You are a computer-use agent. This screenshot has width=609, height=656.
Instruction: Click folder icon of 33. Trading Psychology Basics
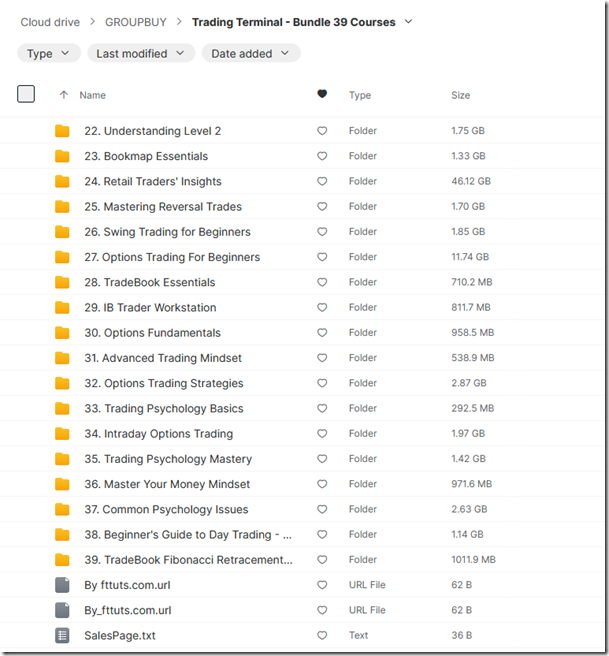pos(62,408)
